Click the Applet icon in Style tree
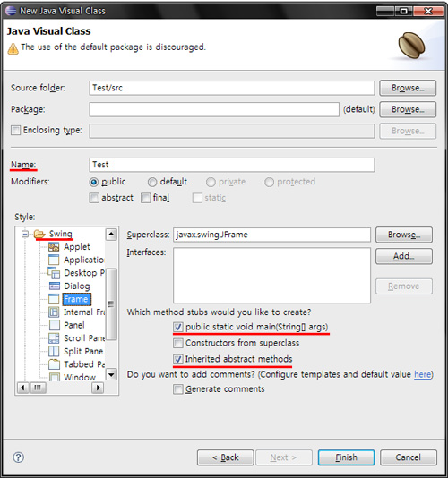This screenshot has width=448, height=478. click(x=54, y=247)
